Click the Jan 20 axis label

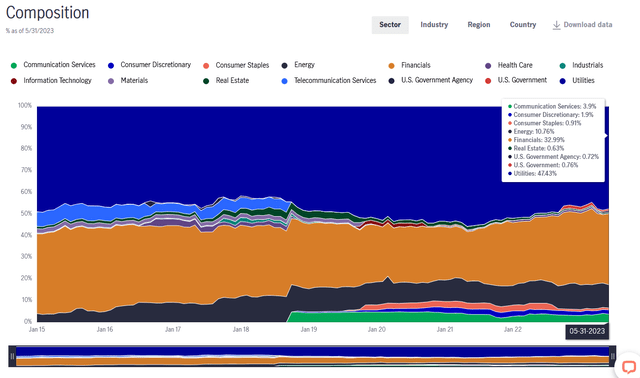click(376, 329)
